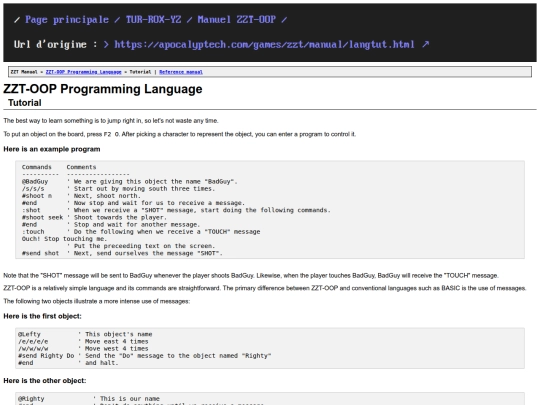540x405 pixels.
Task: Click the 'Tutorial' text in the nav bar
Action: click(x=140, y=72)
